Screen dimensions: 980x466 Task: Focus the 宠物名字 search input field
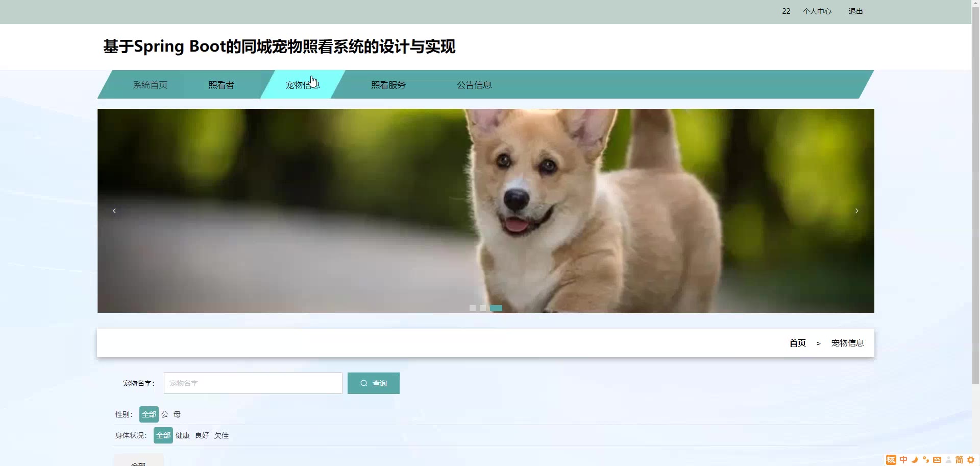[253, 383]
